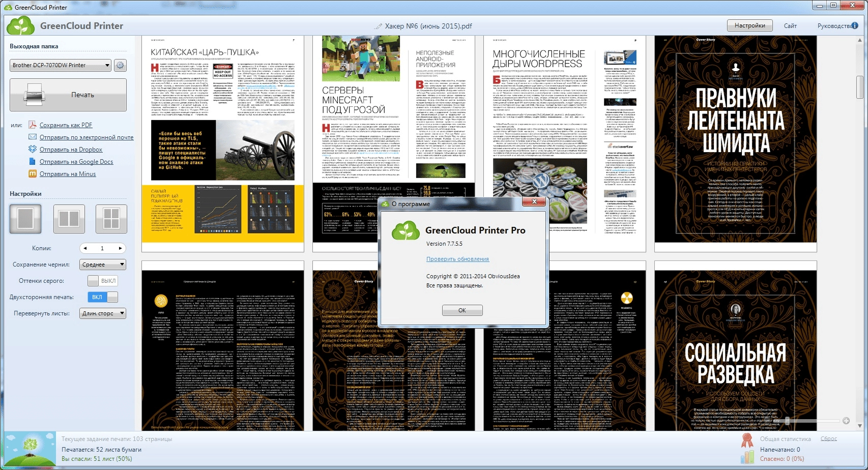This screenshot has width=868, height=470.
Task: Click the Dropbox icon in the send list
Action: tap(33, 149)
